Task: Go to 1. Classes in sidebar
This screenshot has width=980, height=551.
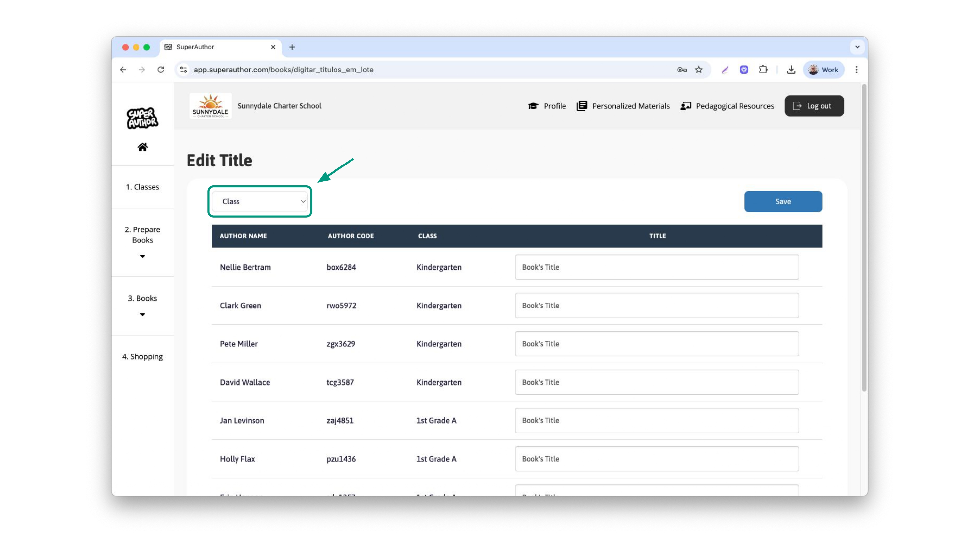Action: pyautogui.click(x=142, y=187)
